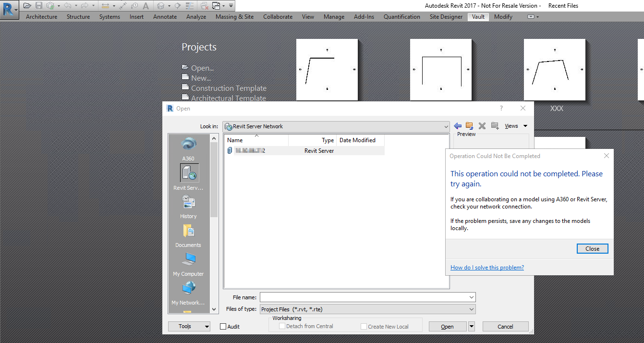Select the Revit Server row in file list
Screen dimensions: 644x343
(304, 150)
